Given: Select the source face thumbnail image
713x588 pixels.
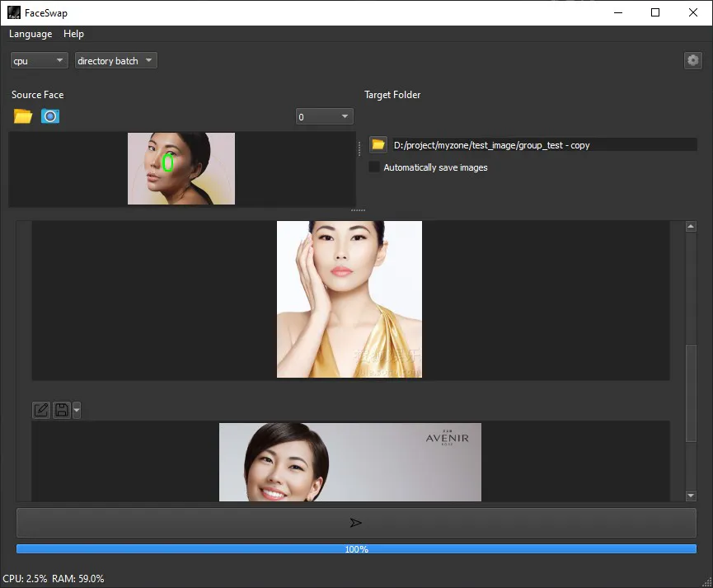Looking at the screenshot, I should coord(181,168).
